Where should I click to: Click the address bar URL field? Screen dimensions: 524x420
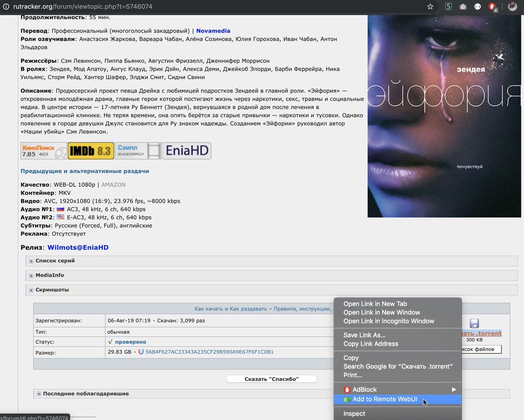217,7
